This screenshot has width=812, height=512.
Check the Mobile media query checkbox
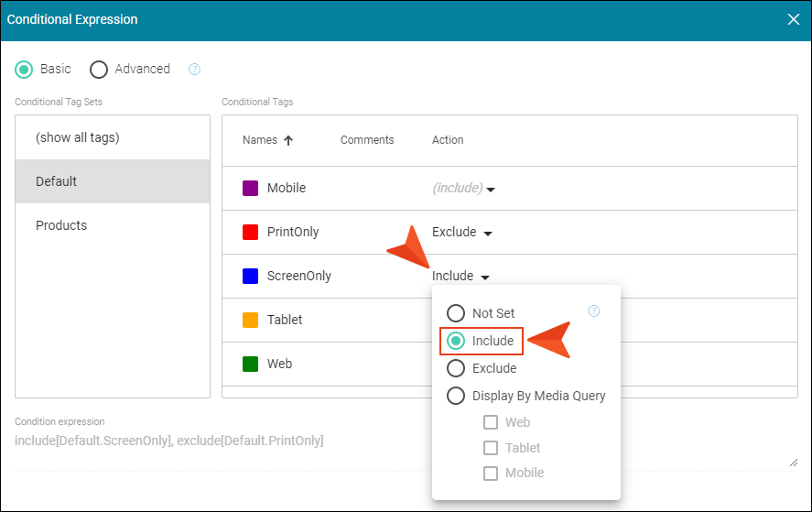click(x=491, y=474)
